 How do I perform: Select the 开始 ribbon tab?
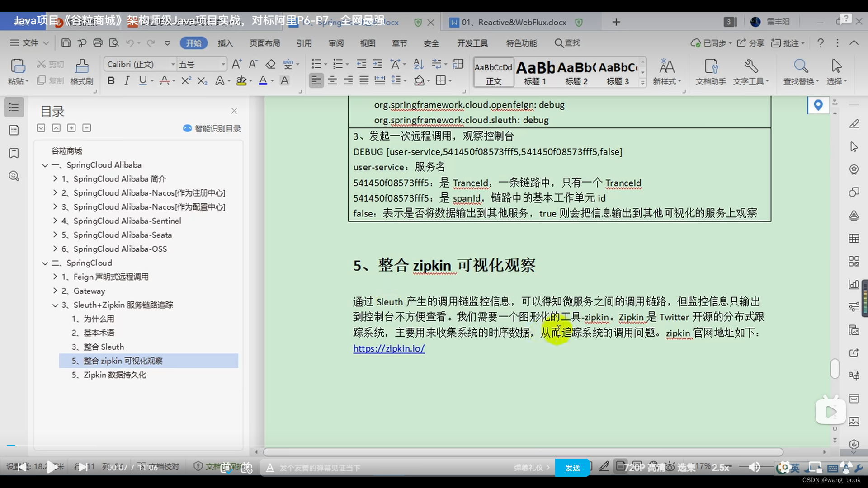click(x=193, y=43)
